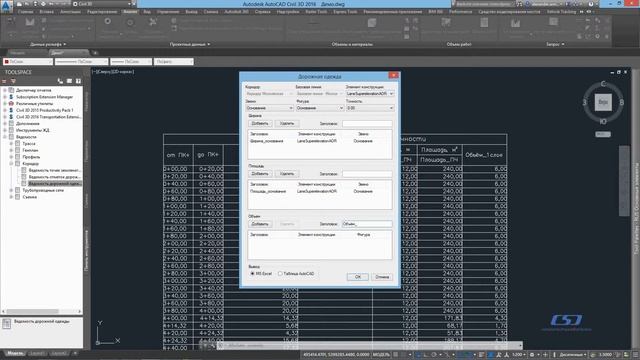Viewport: 640px width, 360px height.
Task: Select Съемка item in Toolspace tree
Action: (29, 197)
